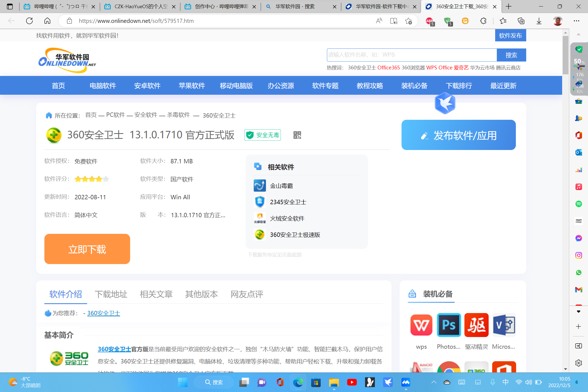Open Spotify in the Edge sidebar
Viewport: 588px width, 392px height.
(x=579, y=204)
